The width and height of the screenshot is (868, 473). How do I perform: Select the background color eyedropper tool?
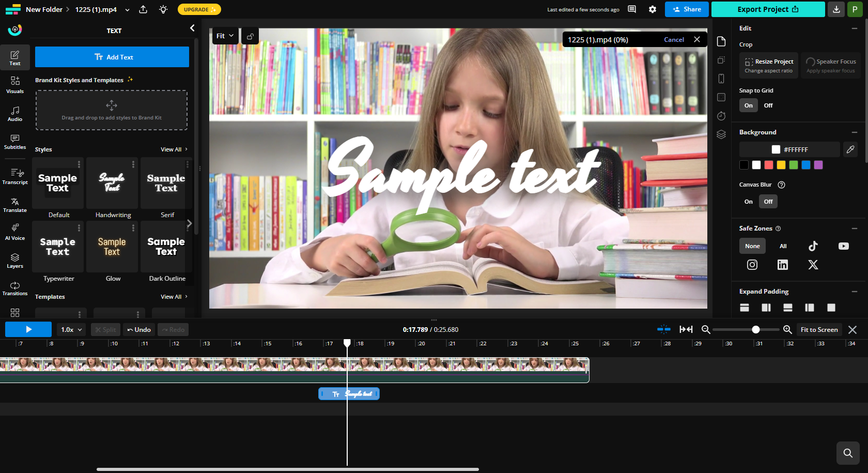[850, 149]
